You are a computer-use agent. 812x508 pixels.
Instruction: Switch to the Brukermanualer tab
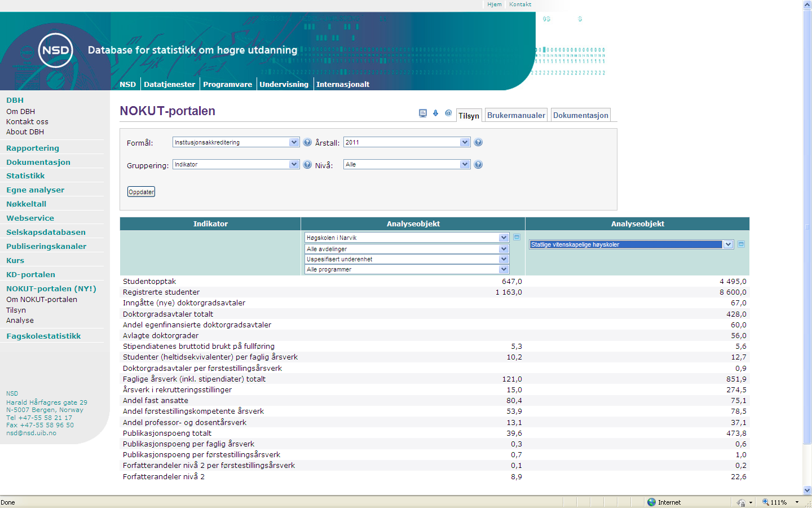point(516,115)
